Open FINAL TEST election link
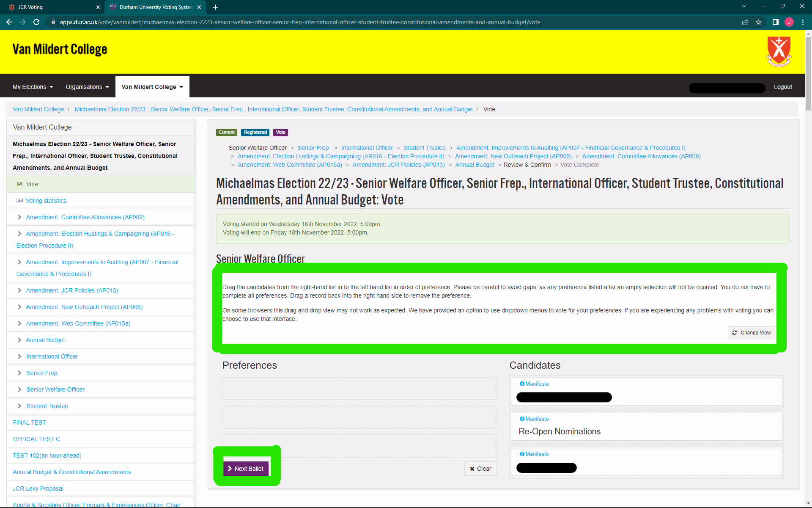This screenshot has width=812, height=508. pos(29,422)
